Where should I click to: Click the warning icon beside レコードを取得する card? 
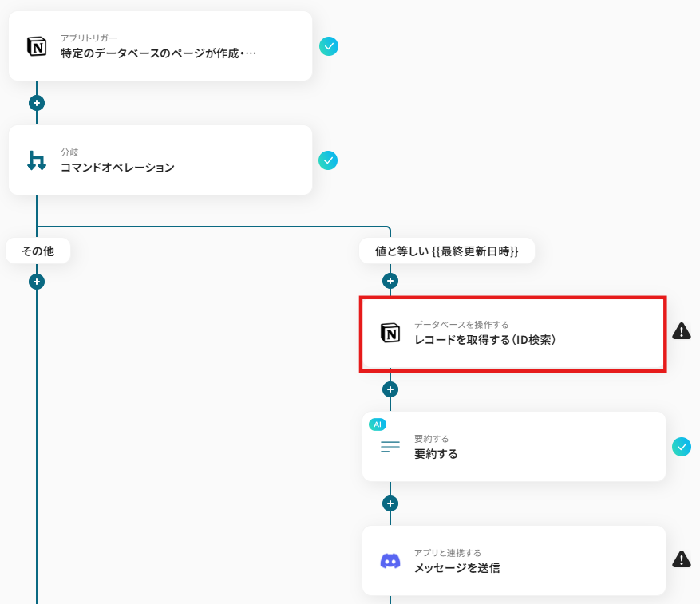tap(682, 331)
